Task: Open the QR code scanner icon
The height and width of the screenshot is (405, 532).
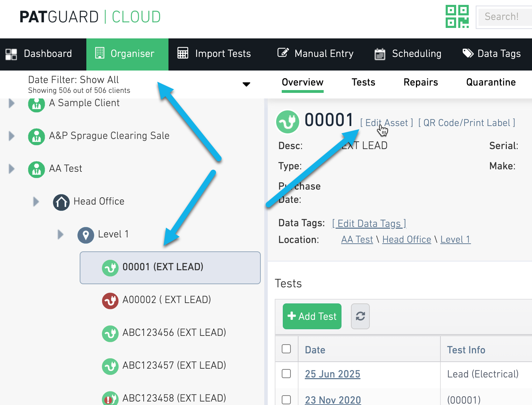Action: point(457,16)
